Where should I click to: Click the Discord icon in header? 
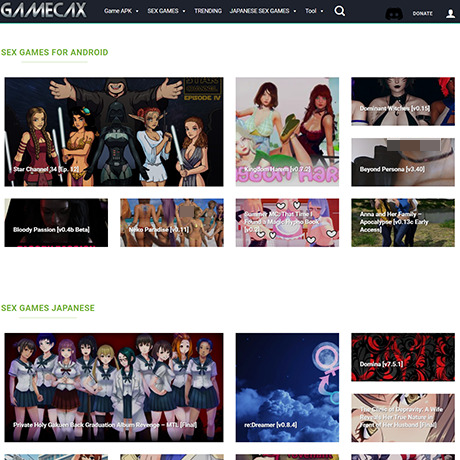[394, 14]
